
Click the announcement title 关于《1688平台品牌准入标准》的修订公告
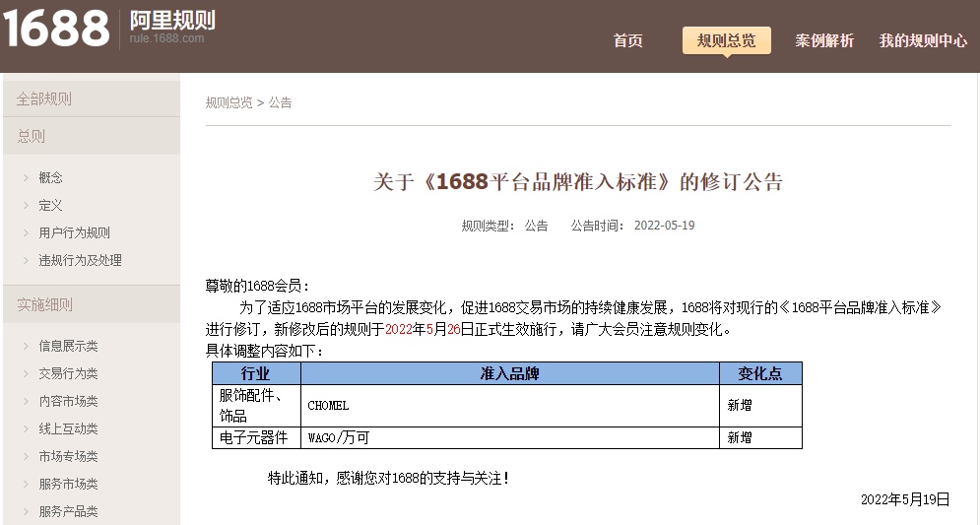[x=578, y=182]
